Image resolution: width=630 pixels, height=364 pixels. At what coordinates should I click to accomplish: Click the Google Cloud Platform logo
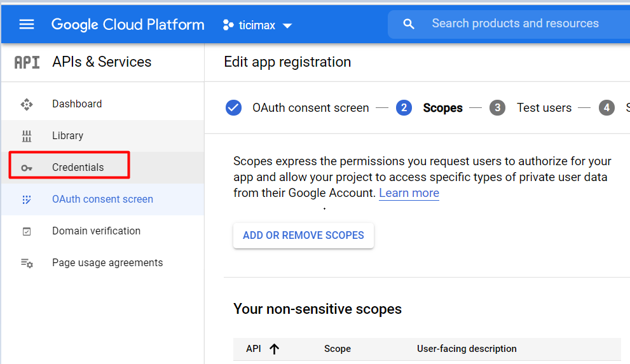click(x=128, y=25)
